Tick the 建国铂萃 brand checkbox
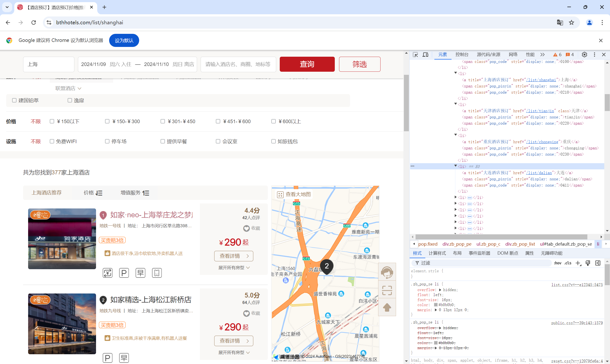 (x=15, y=100)
